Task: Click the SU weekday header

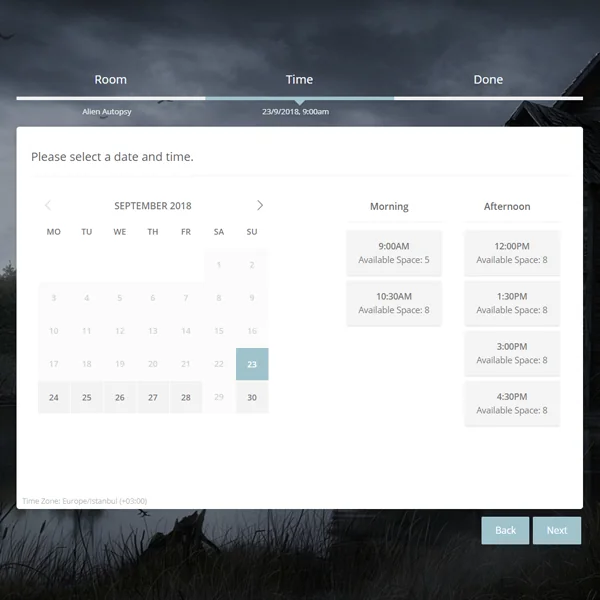Action: (x=252, y=232)
